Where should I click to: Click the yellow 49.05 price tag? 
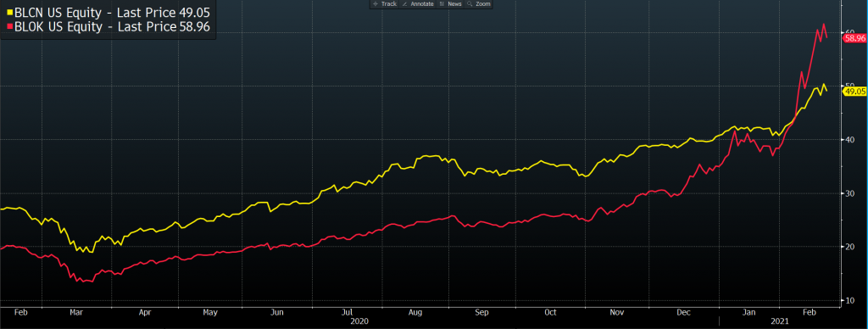click(854, 92)
